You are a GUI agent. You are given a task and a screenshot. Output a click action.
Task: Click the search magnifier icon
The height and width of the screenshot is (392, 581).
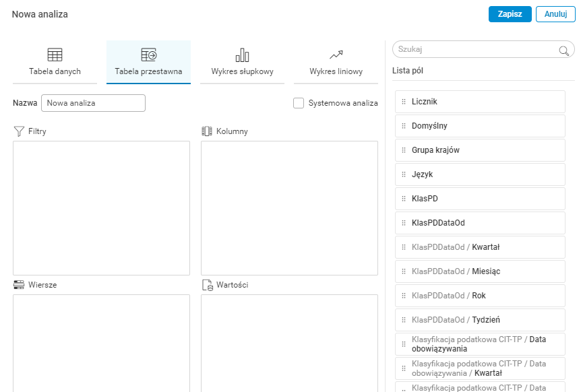563,50
